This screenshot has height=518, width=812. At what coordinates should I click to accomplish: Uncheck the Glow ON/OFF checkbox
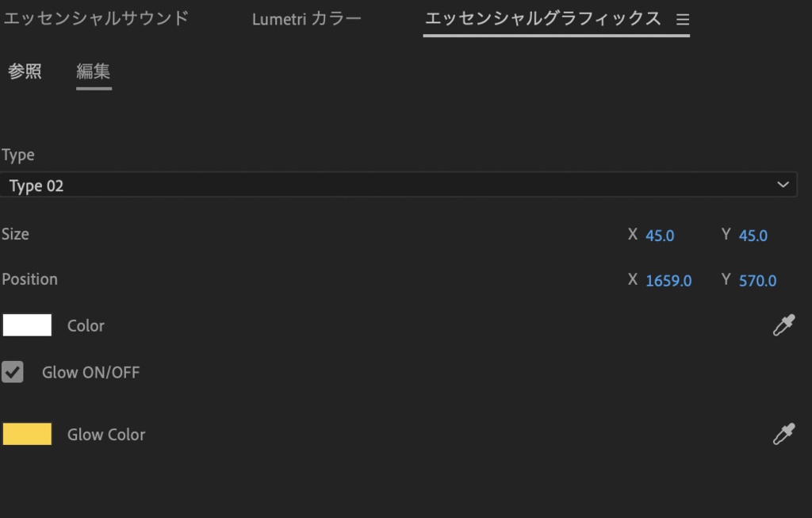[x=13, y=372]
